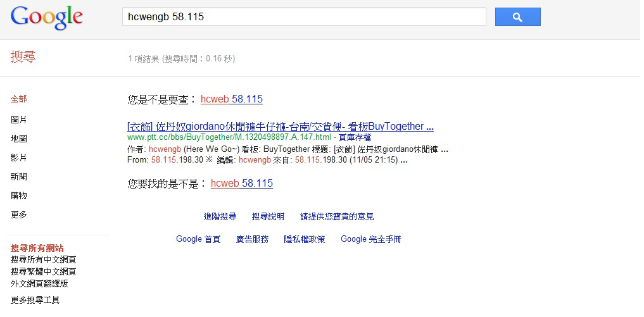Open 進階搜尋 advanced search

220,216
